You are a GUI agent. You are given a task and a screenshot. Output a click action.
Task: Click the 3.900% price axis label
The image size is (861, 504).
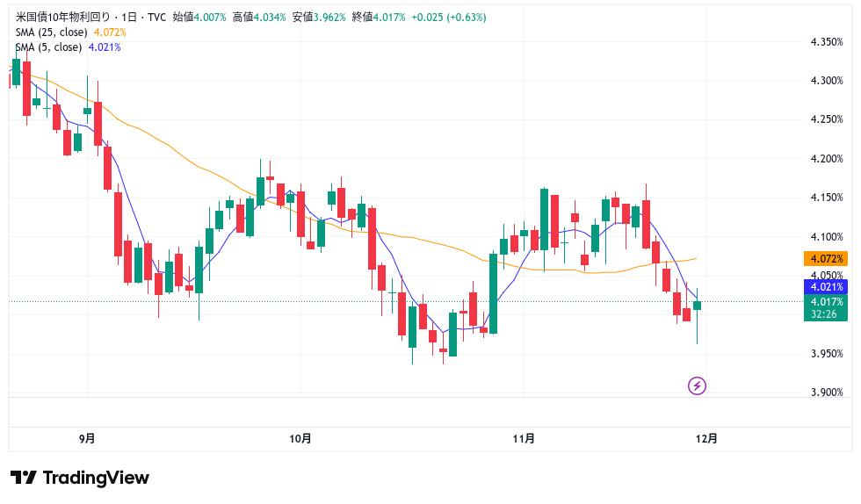coord(828,392)
